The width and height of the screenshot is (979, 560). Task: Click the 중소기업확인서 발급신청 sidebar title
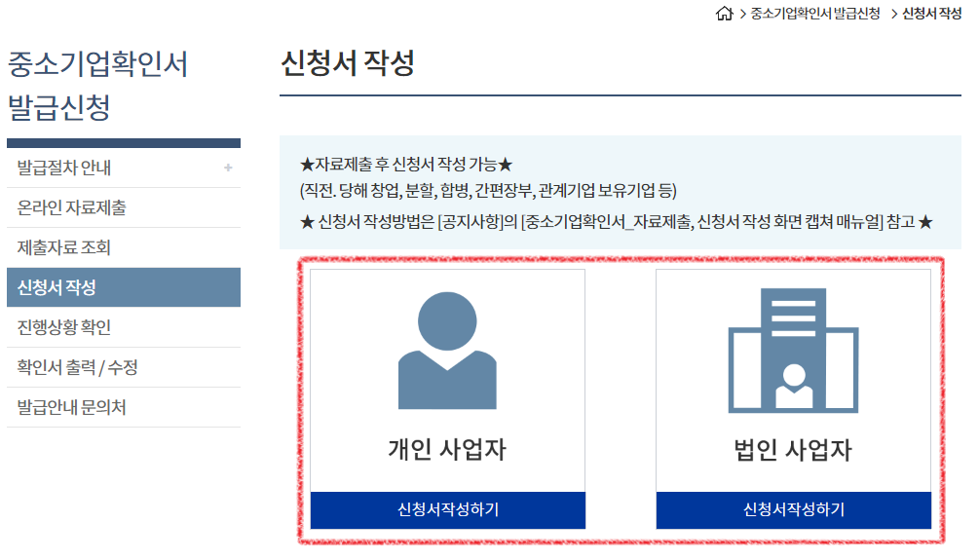[97, 86]
